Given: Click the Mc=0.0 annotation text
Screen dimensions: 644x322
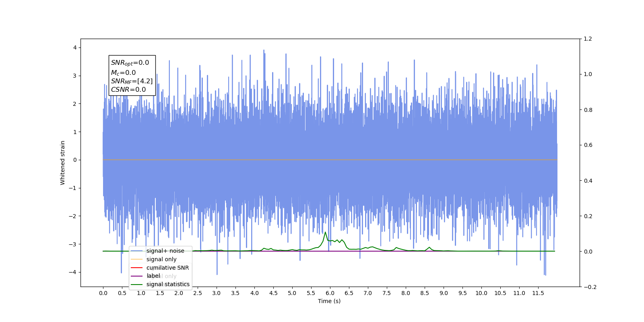Looking at the screenshot, I should point(124,73).
